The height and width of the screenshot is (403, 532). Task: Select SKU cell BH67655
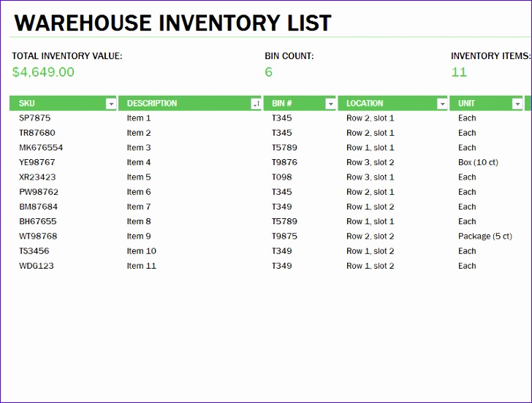tap(38, 221)
